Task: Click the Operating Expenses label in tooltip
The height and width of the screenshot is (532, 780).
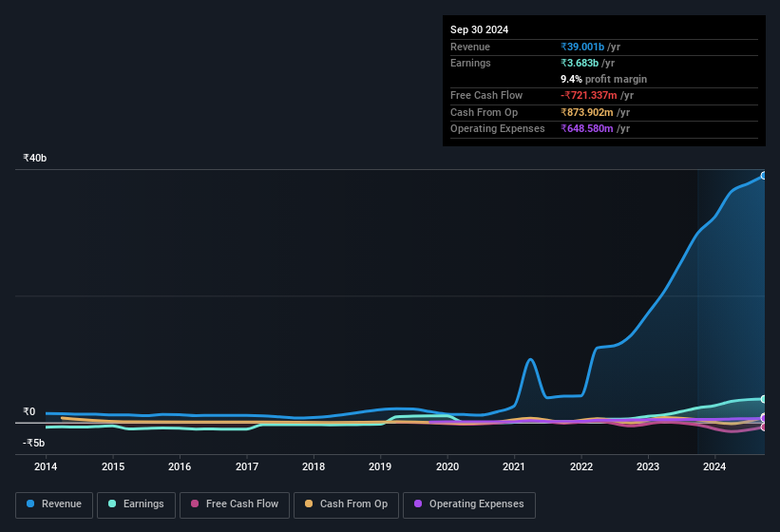Action: click(x=498, y=129)
